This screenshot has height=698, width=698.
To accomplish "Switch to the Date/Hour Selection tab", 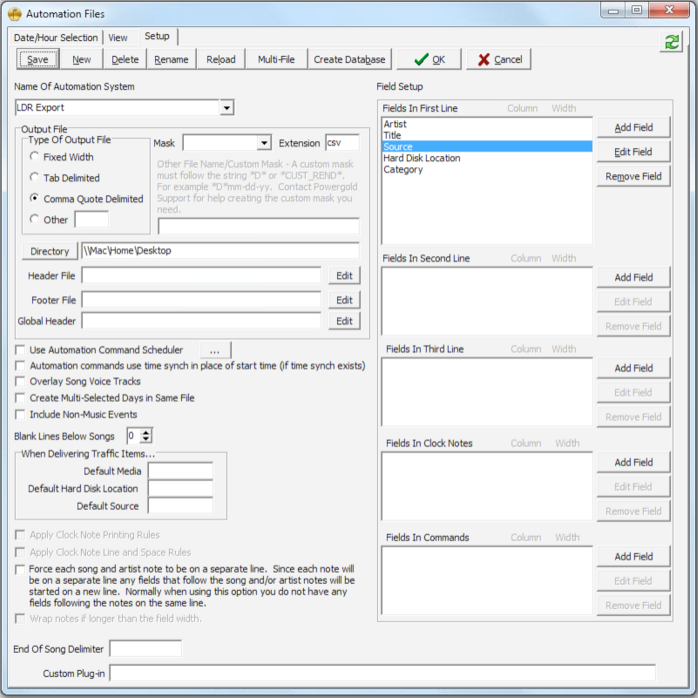I will point(55,38).
